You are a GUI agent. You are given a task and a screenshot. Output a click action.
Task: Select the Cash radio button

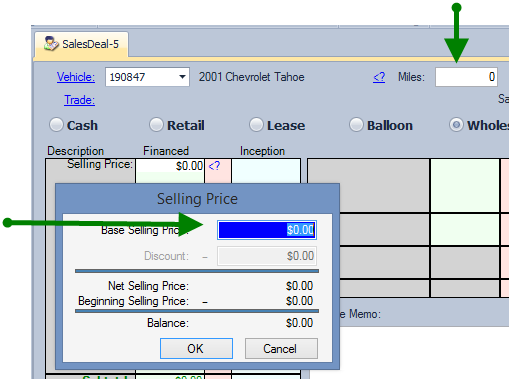tap(56, 125)
